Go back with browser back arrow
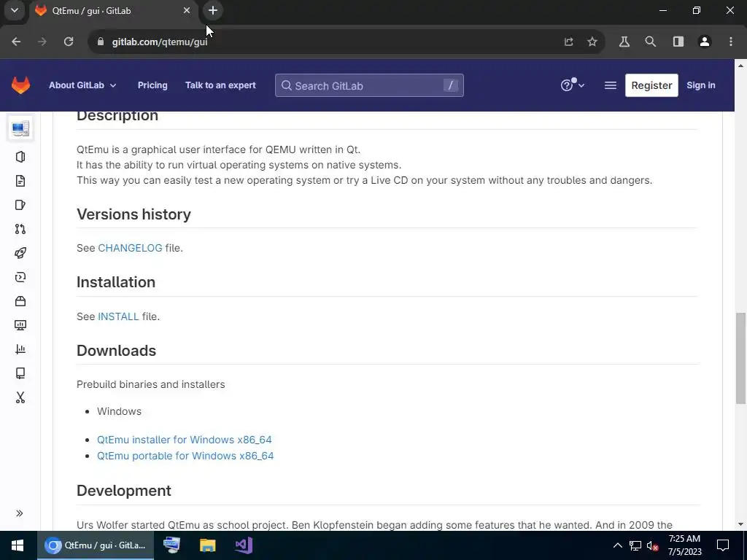The image size is (747, 560). 16,42
